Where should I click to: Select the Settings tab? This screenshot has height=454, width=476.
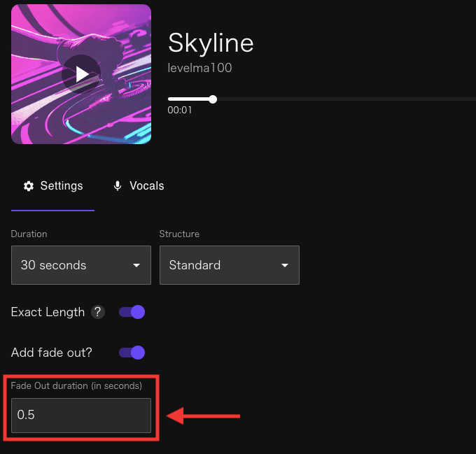(x=52, y=186)
